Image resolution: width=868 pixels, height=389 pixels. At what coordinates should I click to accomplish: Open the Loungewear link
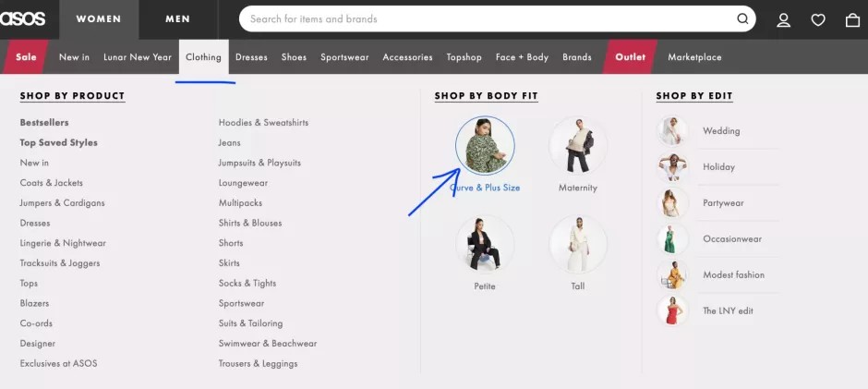pos(243,182)
